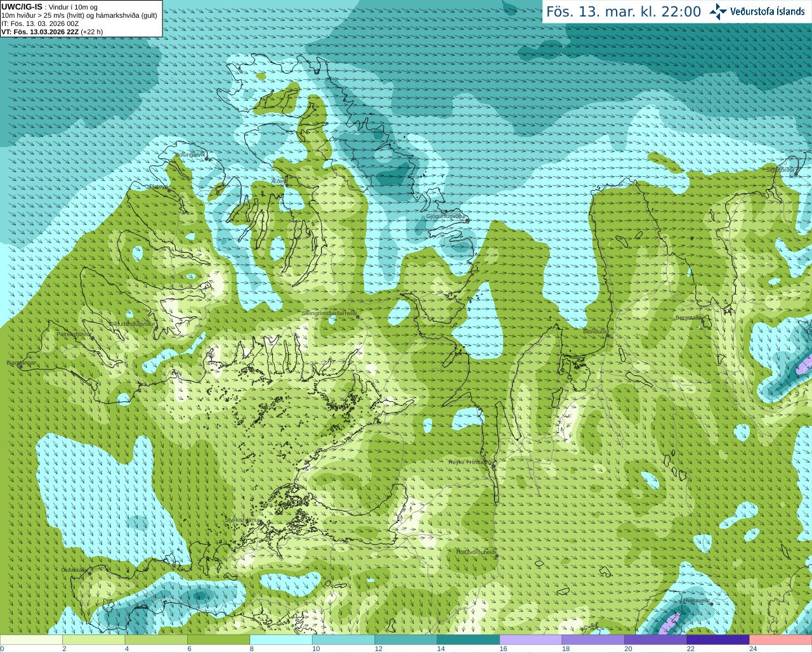Viewport: 812px width, 653px height.
Task: Select the Steingrímsfjarðarheiði station marker
Action: point(358,318)
